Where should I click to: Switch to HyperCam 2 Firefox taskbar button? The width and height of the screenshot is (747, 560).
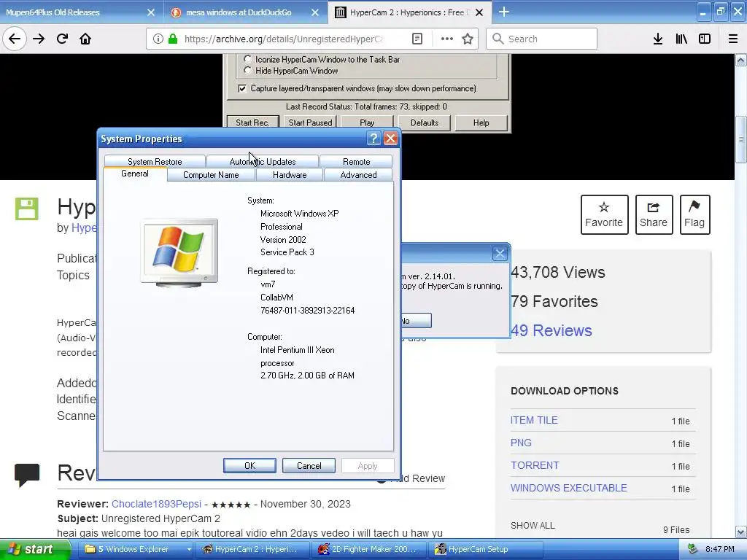(253, 549)
